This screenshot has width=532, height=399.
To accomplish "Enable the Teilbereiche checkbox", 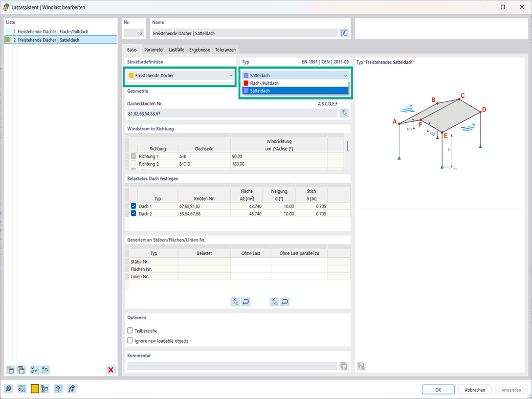I will (x=130, y=330).
